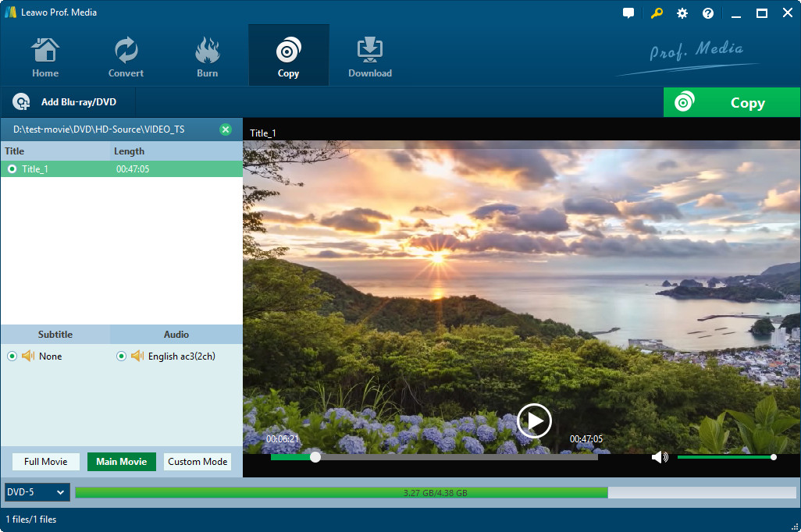Select the None subtitle option
Screen dimensions: 801x532
pyautogui.click(x=12, y=356)
